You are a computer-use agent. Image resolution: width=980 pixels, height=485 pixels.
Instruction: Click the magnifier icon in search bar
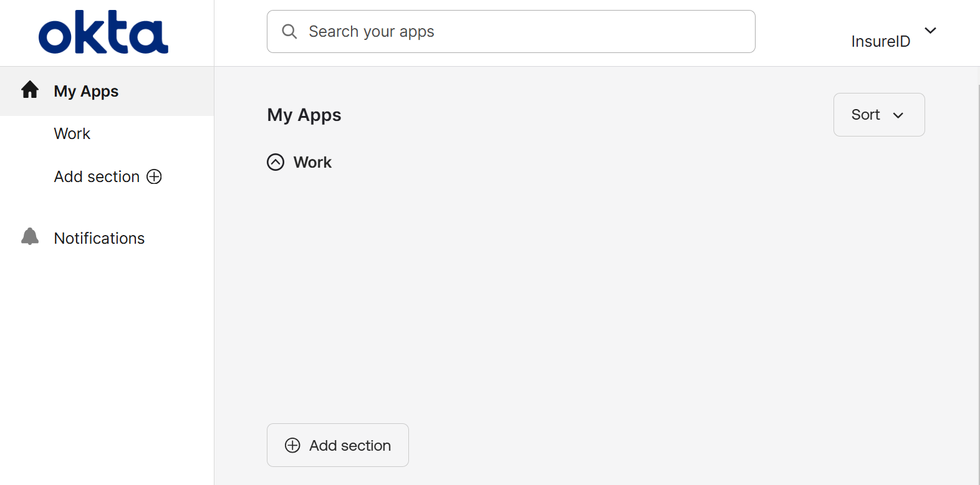point(289,31)
